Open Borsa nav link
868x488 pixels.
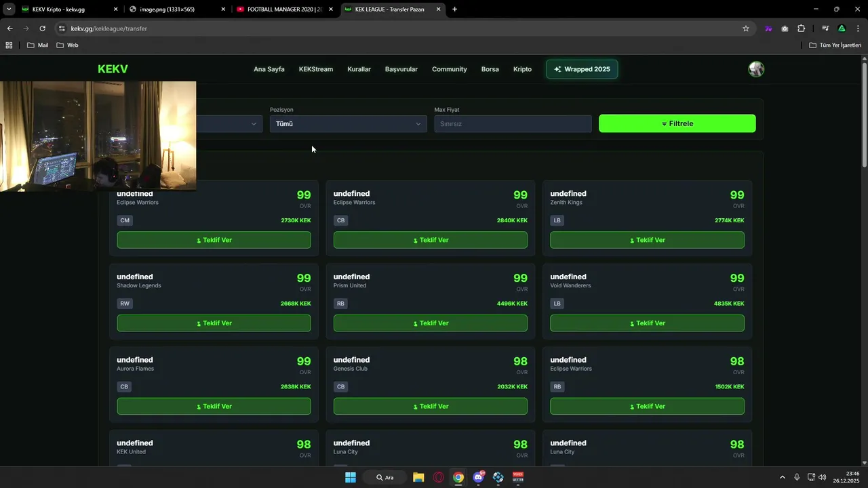pyautogui.click(x=490, y=69)
